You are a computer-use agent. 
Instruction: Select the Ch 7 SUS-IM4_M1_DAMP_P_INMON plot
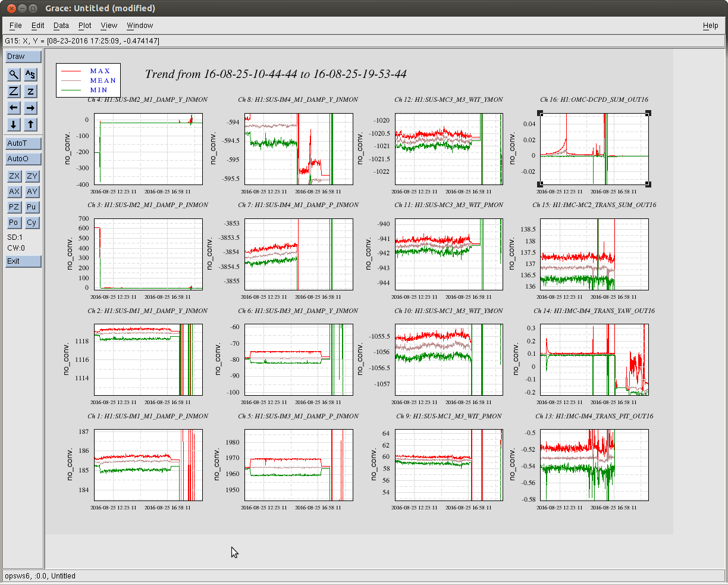(299, 254)
